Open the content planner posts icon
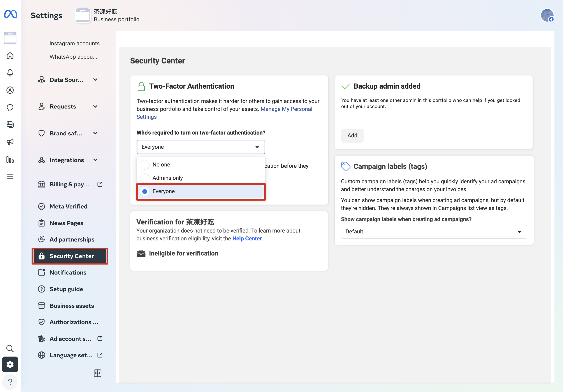Screen dimensions: 563x392 (10, 125)
